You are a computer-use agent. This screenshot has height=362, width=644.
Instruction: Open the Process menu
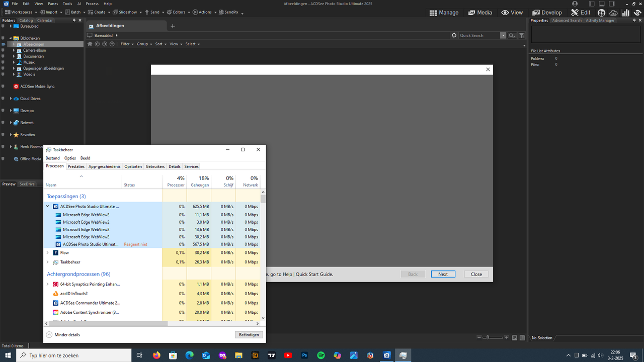coord(92,4)
